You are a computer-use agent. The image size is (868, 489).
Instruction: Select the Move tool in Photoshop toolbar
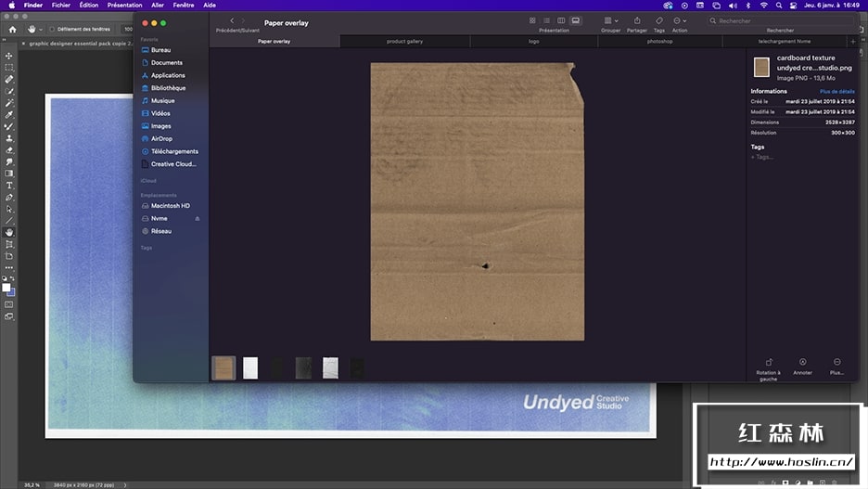tap(9, 56)
